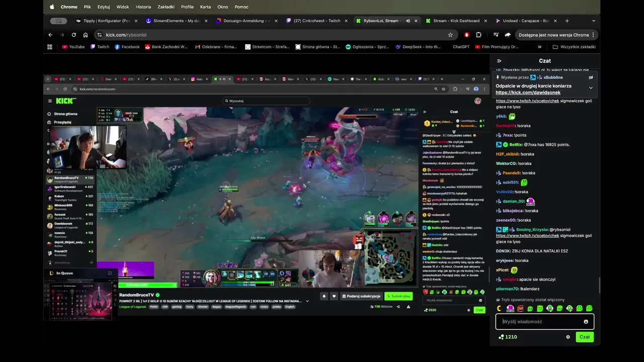
Task: Open the Zakładki menu in menu bar
Action: click(166, 7)
